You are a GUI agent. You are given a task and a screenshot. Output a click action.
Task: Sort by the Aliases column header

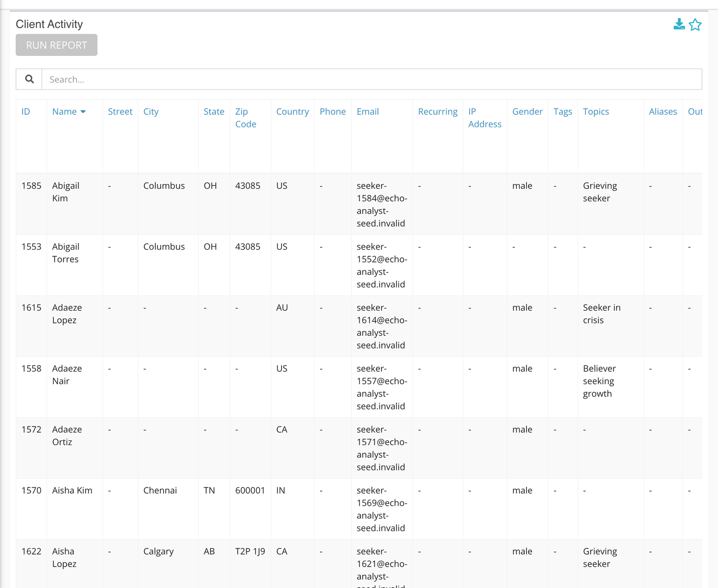click(663, 111)
